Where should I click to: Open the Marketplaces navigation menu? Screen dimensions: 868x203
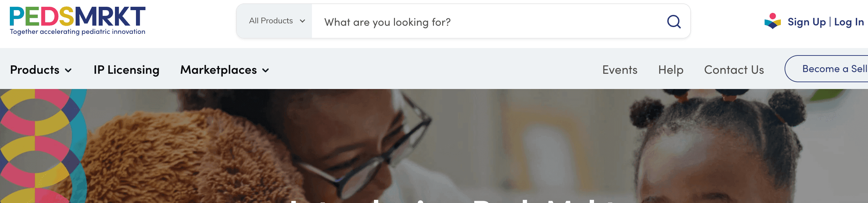(225, 70)
